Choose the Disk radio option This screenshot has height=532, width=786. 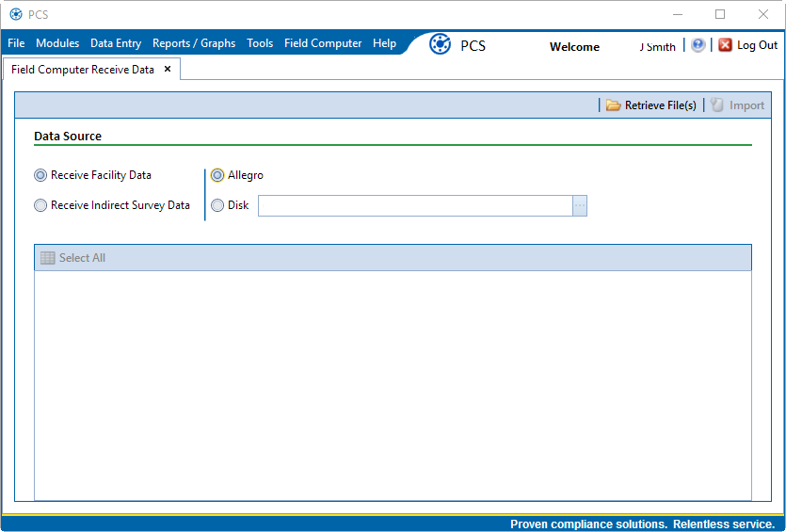(217, 205)
